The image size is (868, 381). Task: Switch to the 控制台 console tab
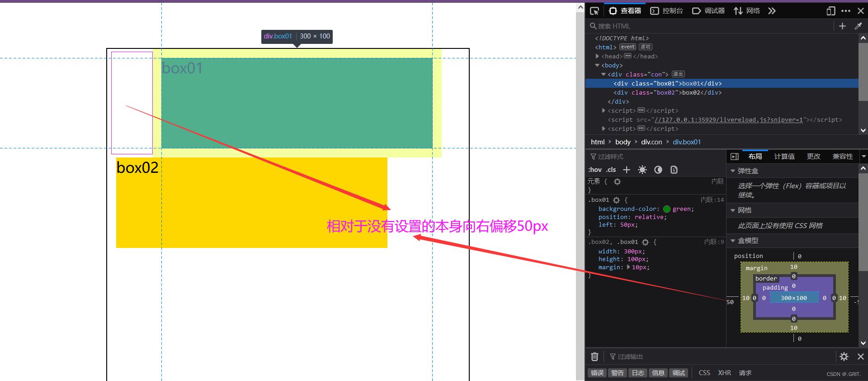667,11
